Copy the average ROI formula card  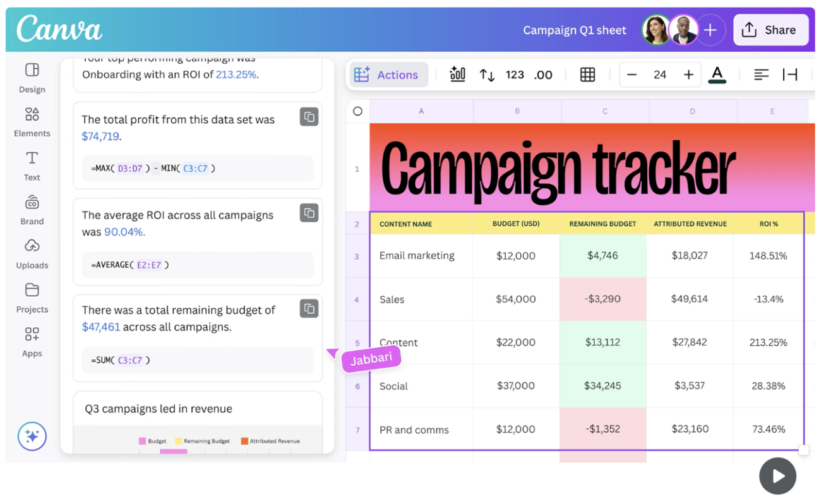point(309,213)
